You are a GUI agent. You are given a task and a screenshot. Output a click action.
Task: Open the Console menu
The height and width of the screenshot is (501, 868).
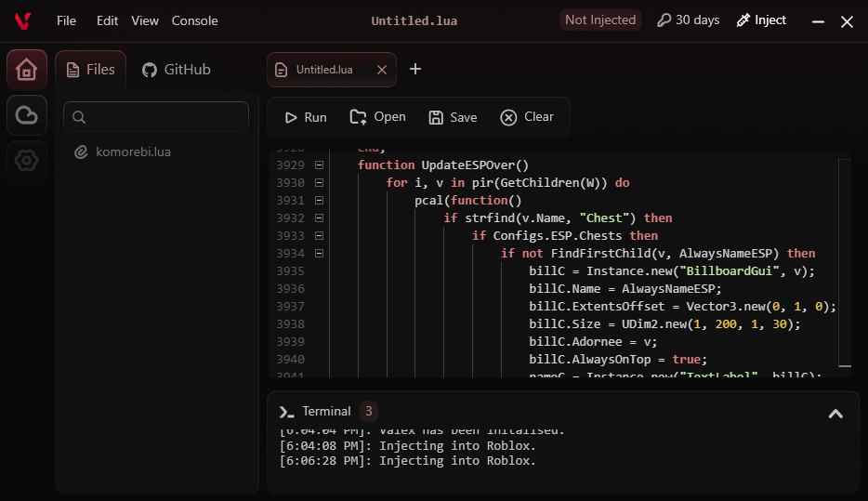pyautogui.click(x=195, y=21)
